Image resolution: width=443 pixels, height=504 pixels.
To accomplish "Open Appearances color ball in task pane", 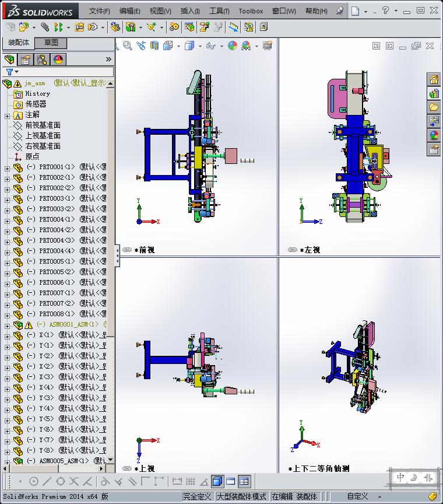I will coord(434,135).
